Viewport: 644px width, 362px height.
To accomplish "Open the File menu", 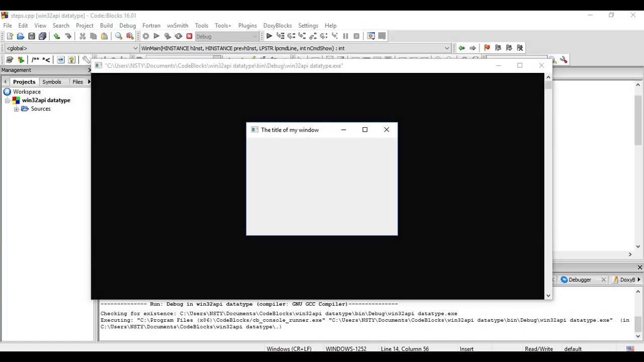I will click(x=8, y=26).
